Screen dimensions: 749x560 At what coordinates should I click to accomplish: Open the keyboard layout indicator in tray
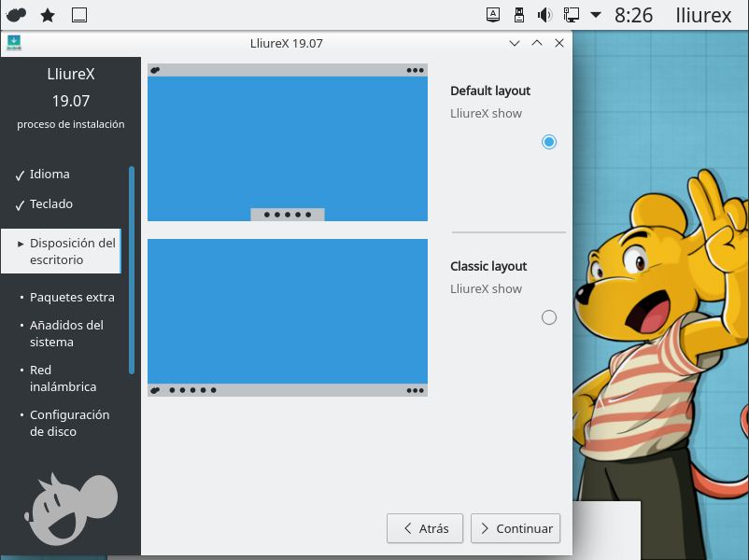click(x=494, y=15)
